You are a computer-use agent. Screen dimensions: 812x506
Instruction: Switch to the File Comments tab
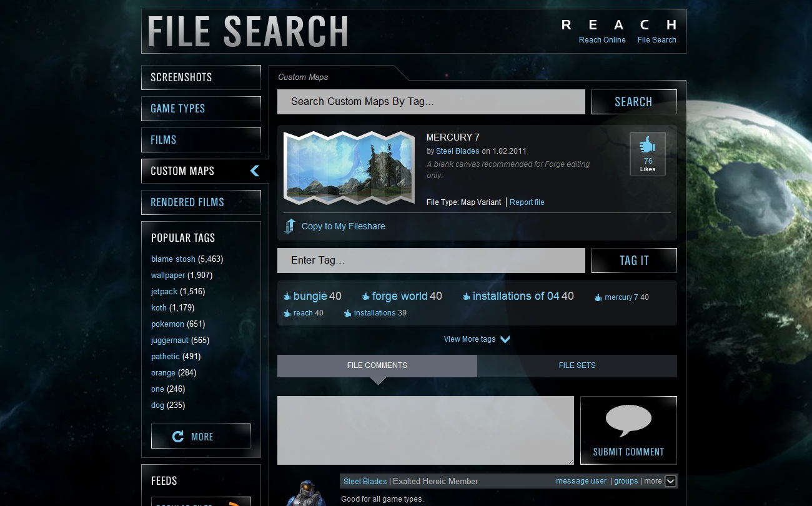tap(377, 365)
